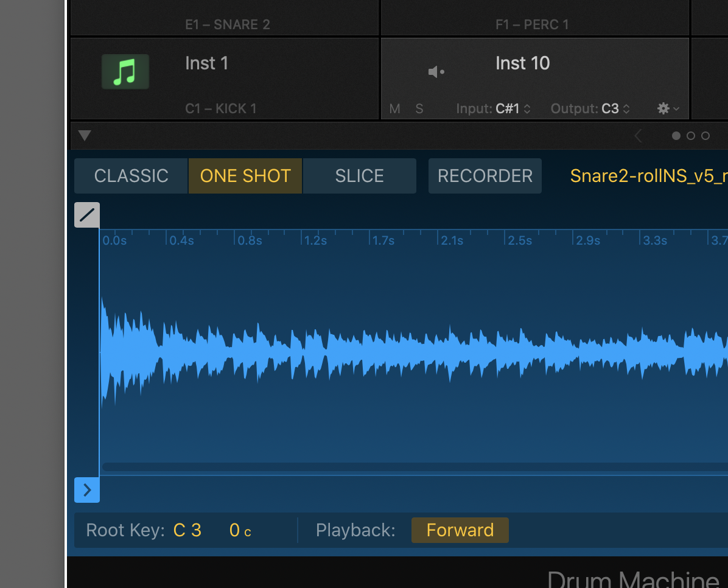The image size is (728, 588).
Task: Click the 2.5s mark on the time ruler
Action: point(520,240)
